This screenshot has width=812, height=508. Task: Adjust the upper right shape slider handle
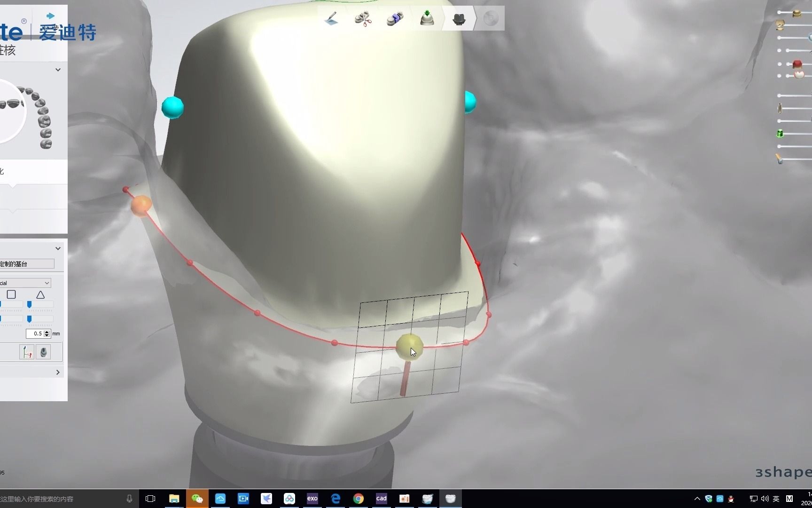pyautogui.click(x=29, y=305)
